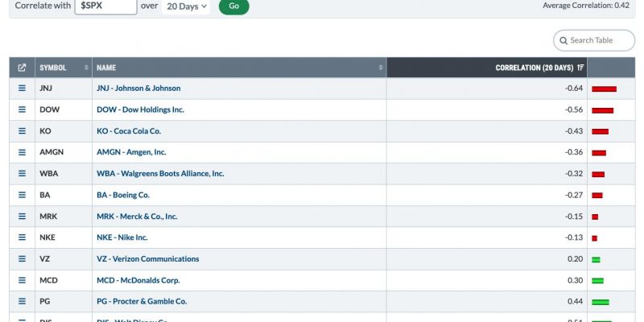Image resolution: width=644 pixels, height=322 pixels.
Task: Toggle the Correlation column sort-order icon
Action: click(580, 68)
